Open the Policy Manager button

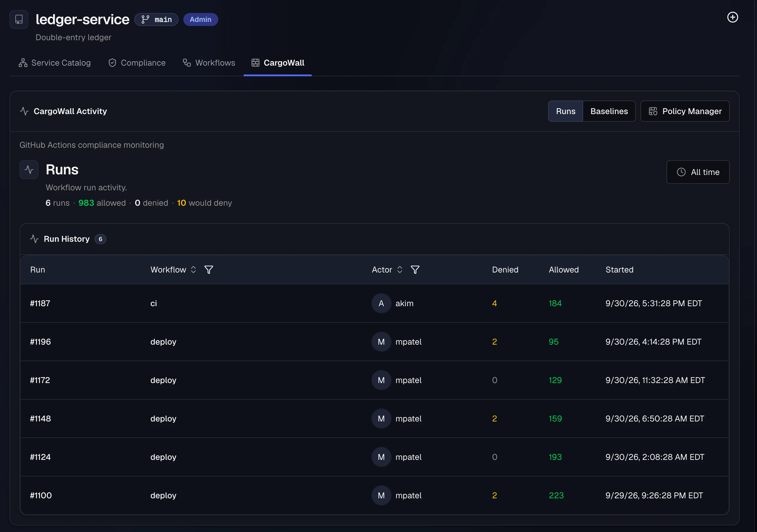point(685,111)
